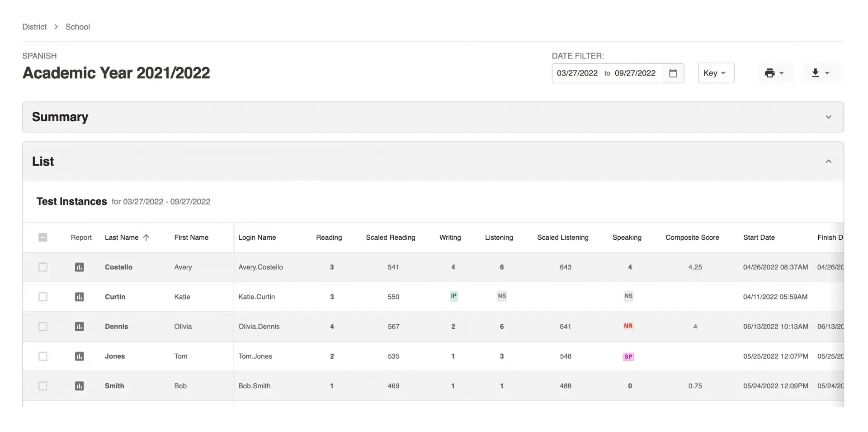Click start date 06/13/2022 10:13AM
Image resolution: width=868 pixels, height=432 pixels.
776,327
